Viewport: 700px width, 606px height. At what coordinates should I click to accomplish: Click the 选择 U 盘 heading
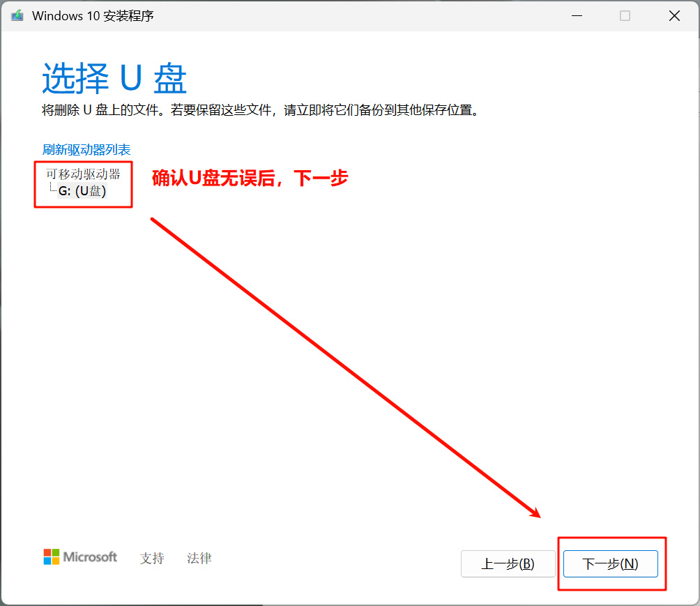114,79
